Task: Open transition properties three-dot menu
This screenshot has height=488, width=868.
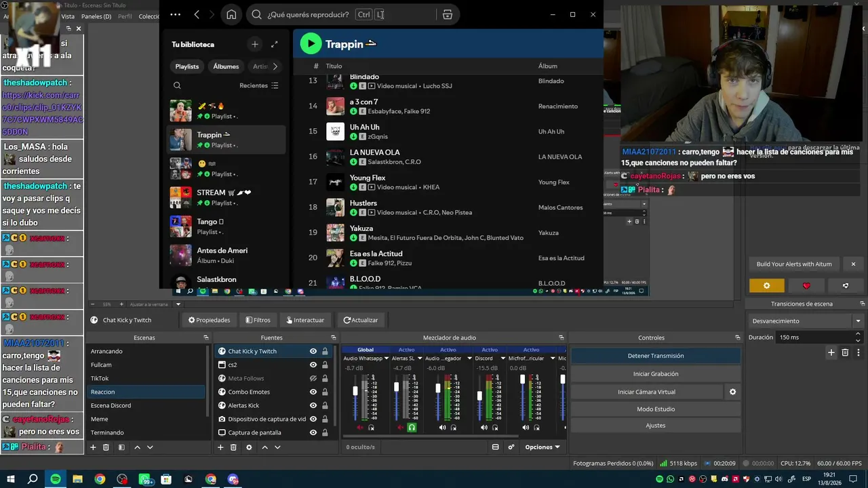Action: click(857, 352)
